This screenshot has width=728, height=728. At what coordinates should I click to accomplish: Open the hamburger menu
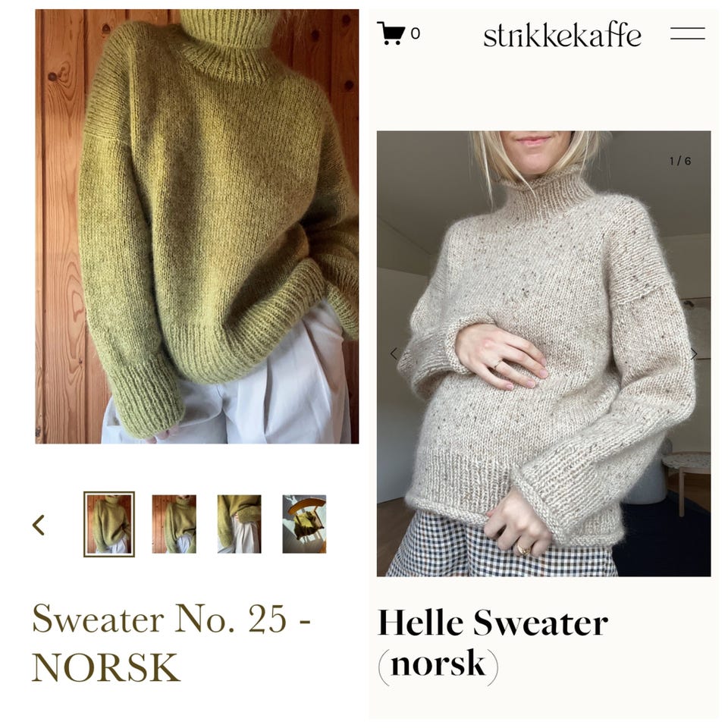[688, 33]
